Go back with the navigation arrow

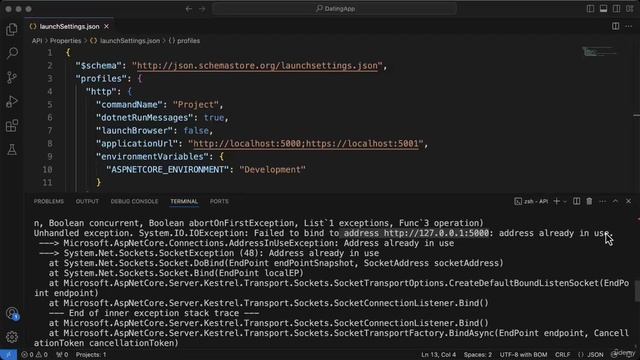pos(189,9)
